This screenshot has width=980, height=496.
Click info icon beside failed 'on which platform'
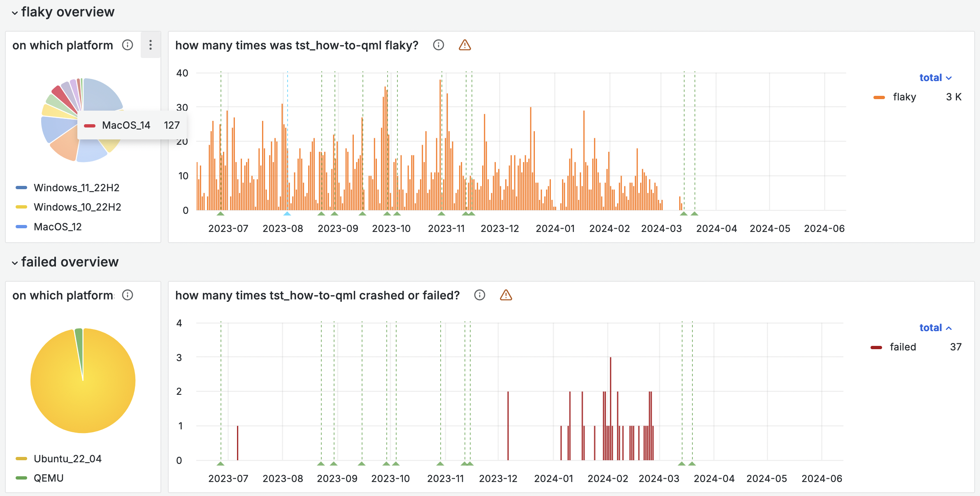click(128, 295)
